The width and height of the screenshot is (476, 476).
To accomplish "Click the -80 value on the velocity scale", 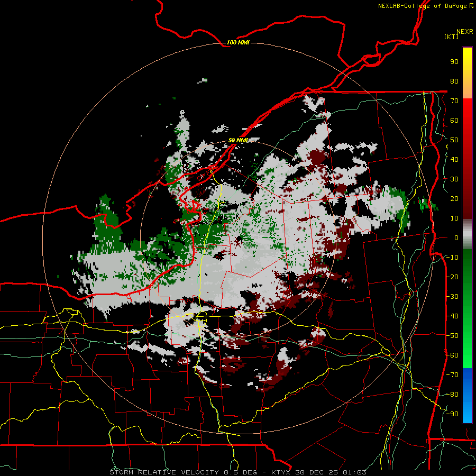I will point(452,395).
